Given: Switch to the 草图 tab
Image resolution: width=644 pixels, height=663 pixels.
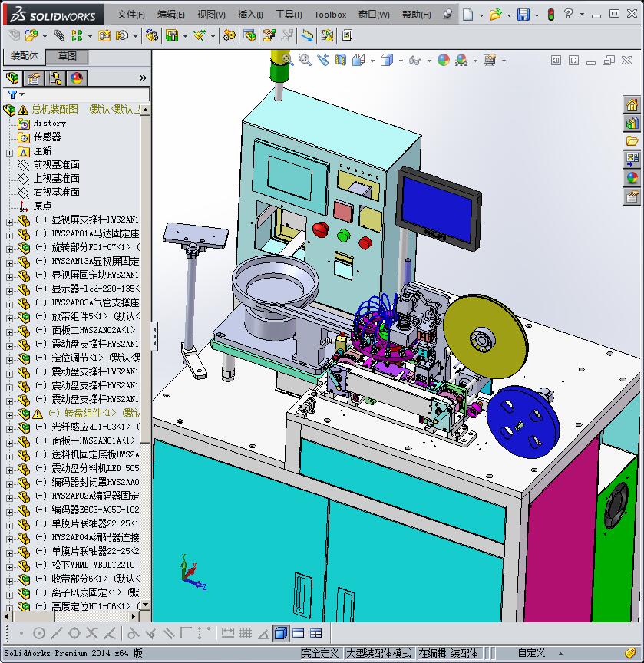Looking at the screenshot, I should [x=67, y=56].
